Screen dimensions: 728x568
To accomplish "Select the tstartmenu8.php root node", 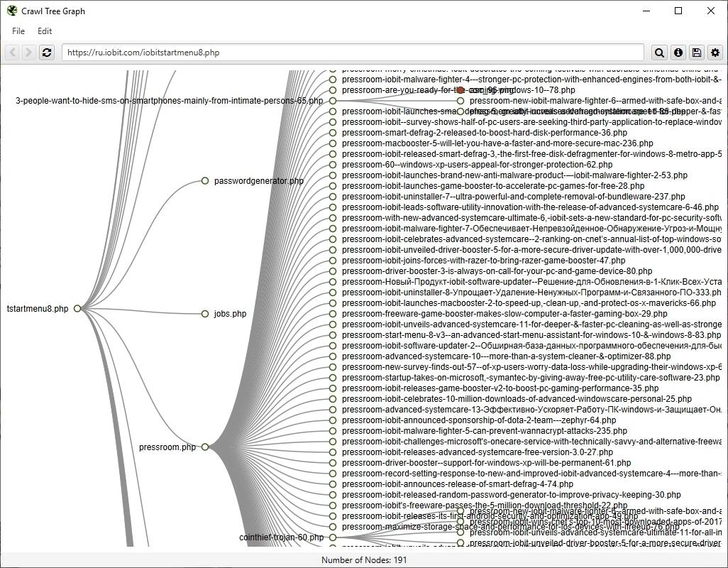I will pyautogui.click(x=77, y=308).
